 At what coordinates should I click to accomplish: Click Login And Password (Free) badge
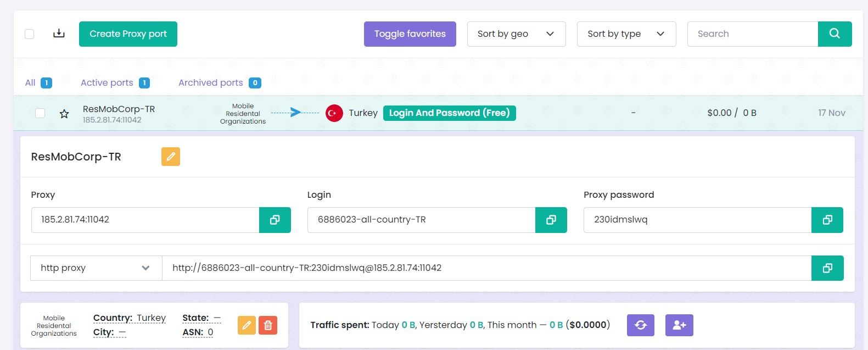pos(450,113)
